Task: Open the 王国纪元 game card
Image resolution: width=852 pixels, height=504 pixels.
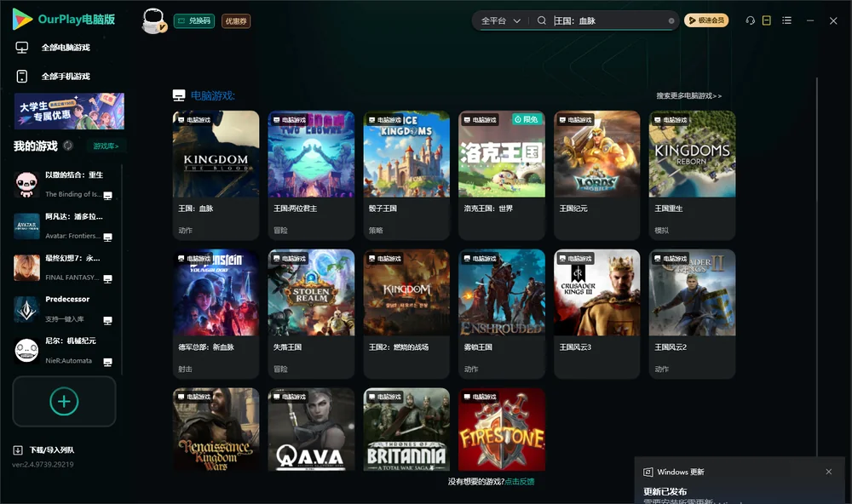Action: pos(596,175)
